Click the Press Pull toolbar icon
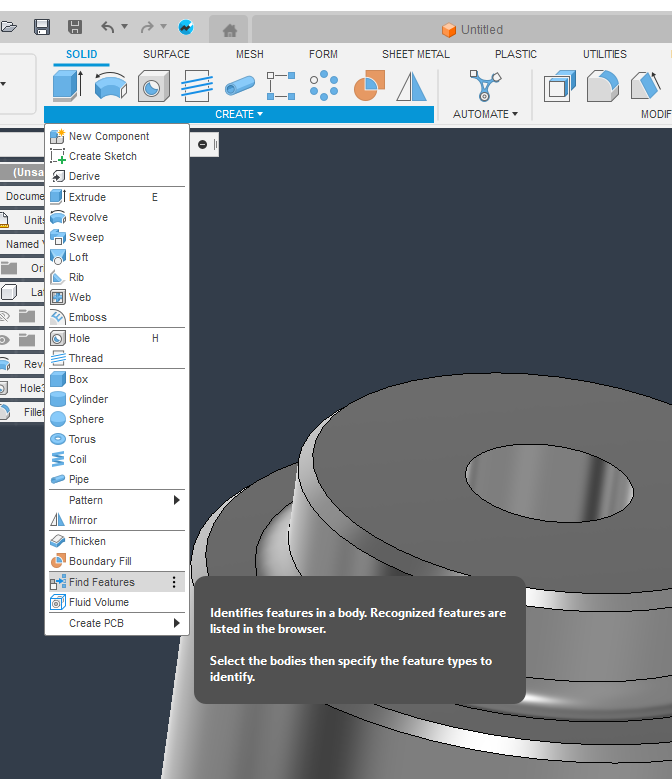 [x=560, y=86]
